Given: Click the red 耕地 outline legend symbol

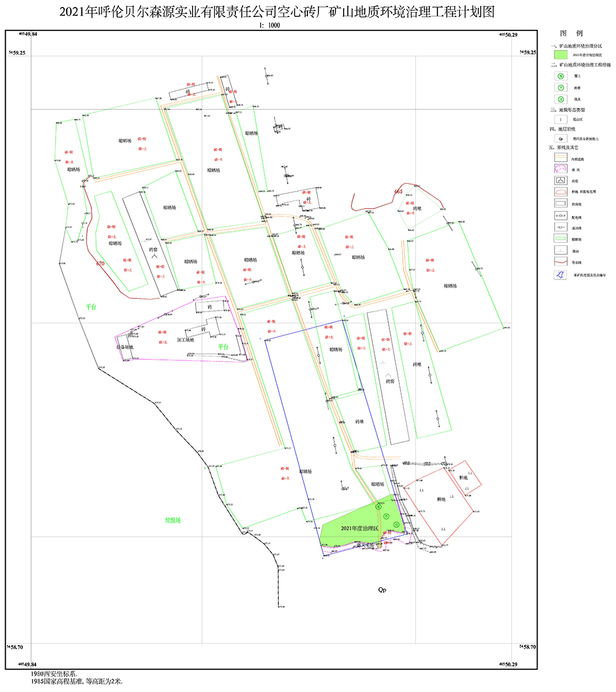Looking at the screenshot, I should (560, 192).
